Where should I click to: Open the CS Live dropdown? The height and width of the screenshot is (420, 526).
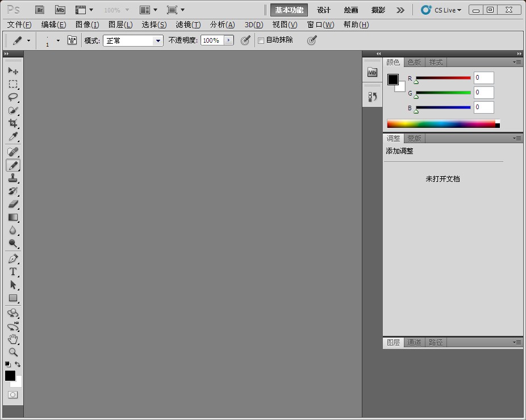pyautogui.click(x=441, y=10)
